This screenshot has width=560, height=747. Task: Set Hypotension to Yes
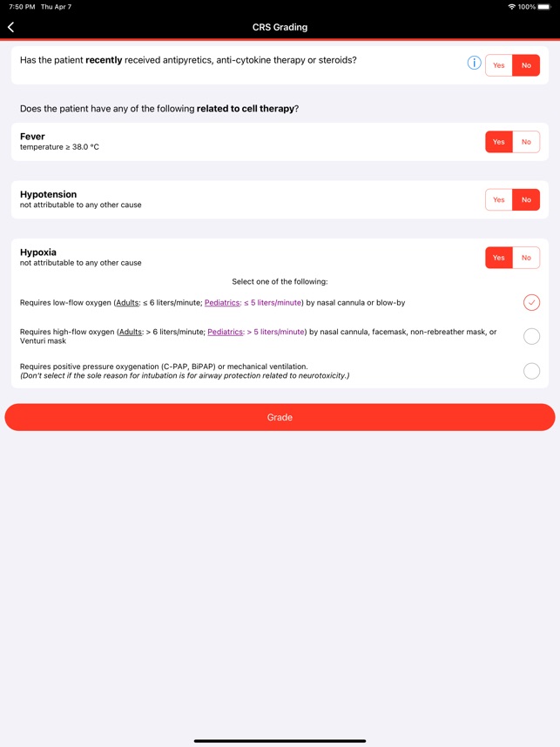[x=498, y=199]
